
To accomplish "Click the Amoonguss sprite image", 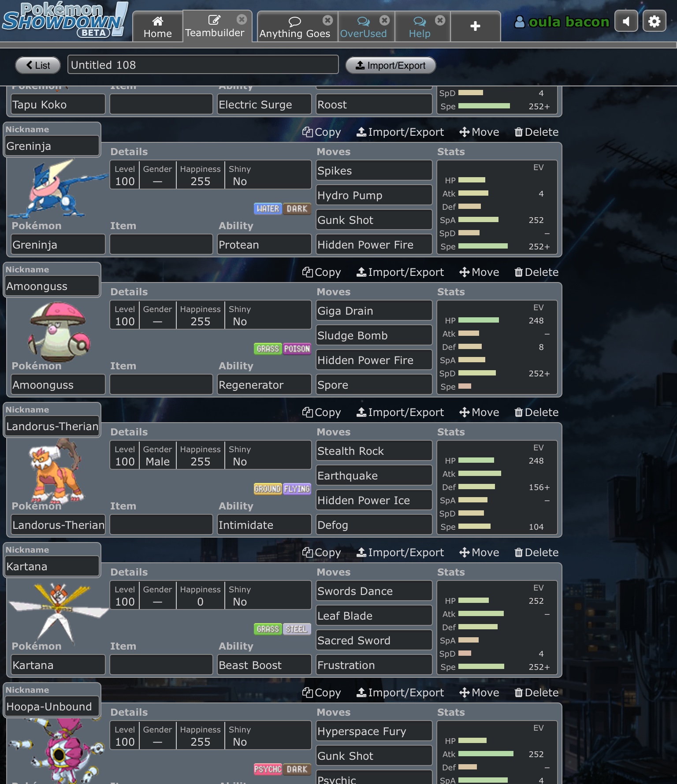I will pos(59,331).
